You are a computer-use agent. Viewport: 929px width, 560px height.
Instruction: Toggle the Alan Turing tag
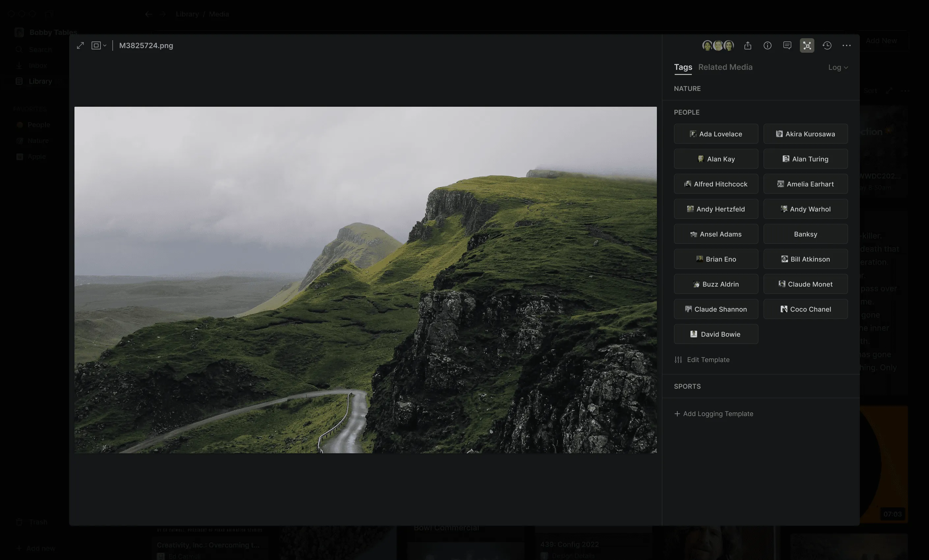tap(805, 159)
